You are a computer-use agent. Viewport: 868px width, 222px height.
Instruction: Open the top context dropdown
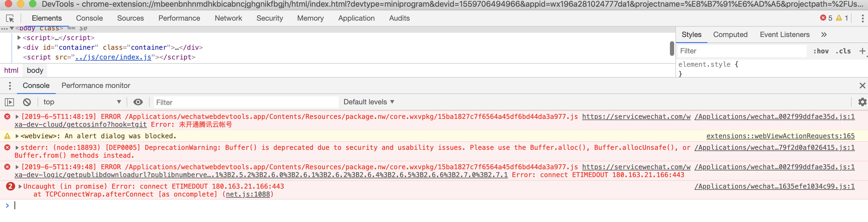point(82,102)
